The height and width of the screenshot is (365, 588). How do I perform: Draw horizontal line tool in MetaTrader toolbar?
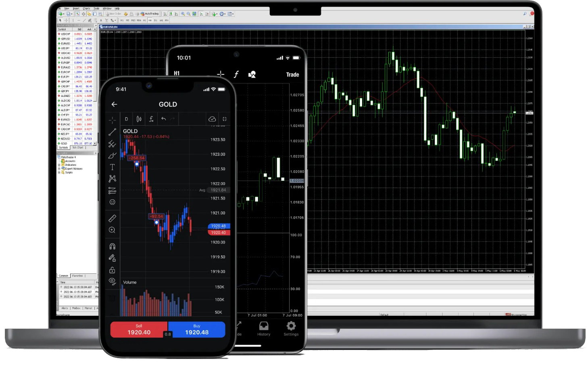[x=79, y=20]
